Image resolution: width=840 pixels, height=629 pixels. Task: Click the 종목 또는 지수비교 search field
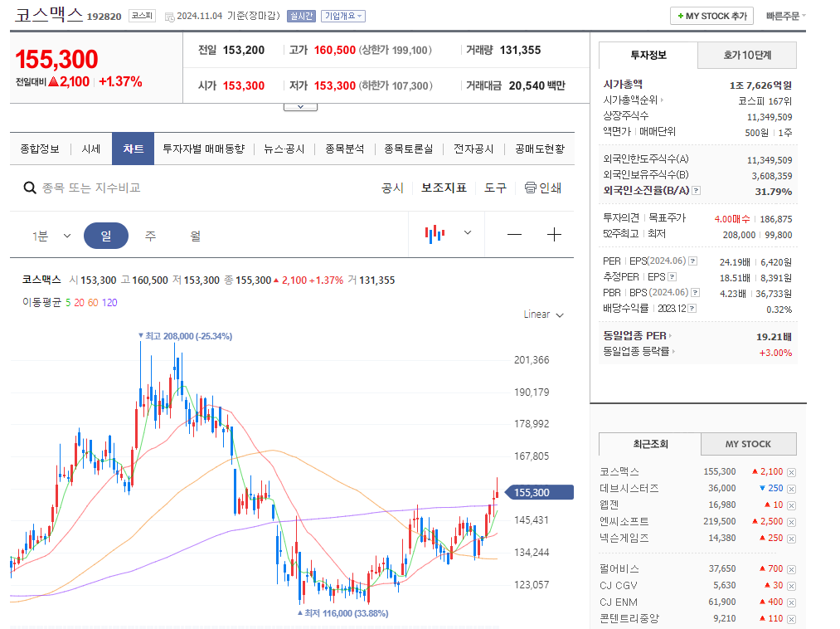point(91,188)
